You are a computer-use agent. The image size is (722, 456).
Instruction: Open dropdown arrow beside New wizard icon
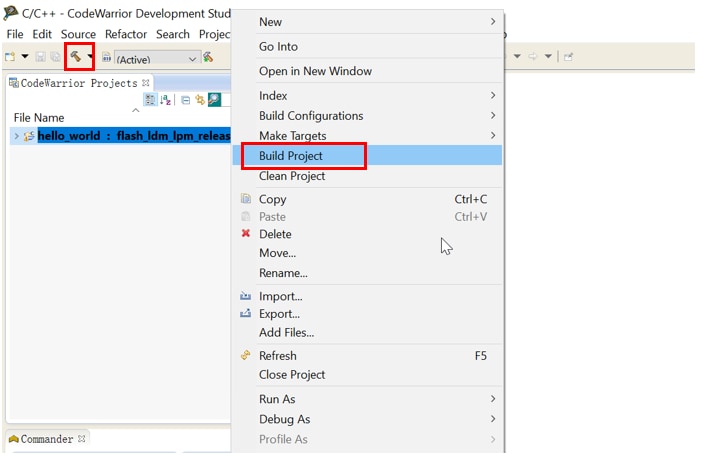pos(24,58)
